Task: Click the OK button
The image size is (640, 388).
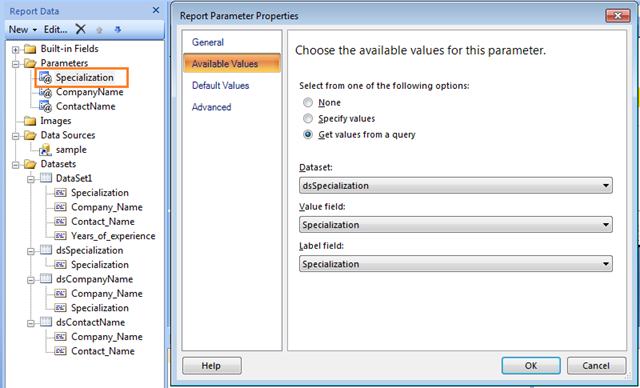Action: 531,366
